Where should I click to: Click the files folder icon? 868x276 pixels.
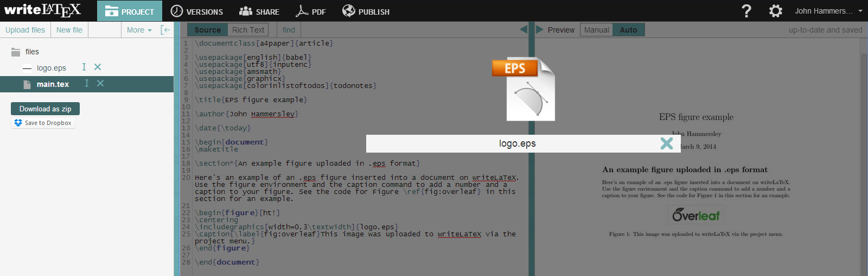[16, 52]
